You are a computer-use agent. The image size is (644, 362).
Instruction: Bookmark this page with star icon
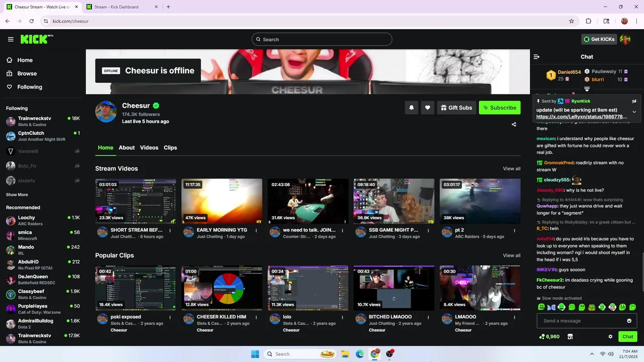tap(572, 21)
